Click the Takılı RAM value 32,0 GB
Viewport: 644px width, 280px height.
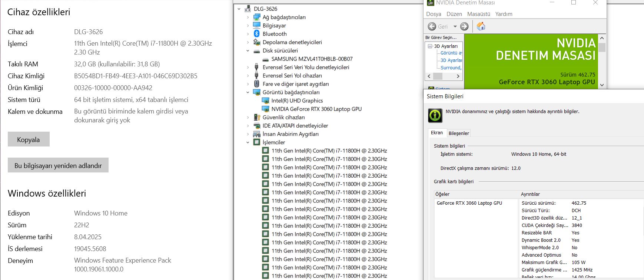pyautogui.click(x=117, y=64)
